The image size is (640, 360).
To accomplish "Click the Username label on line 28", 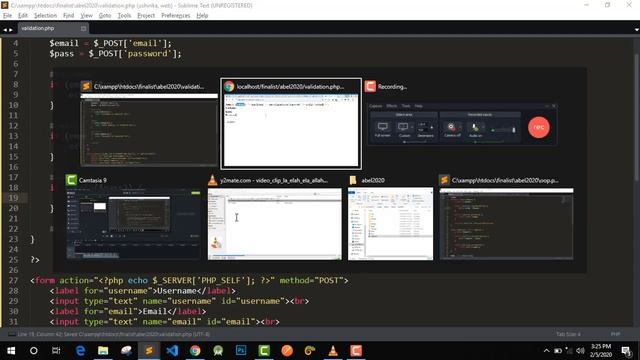I will (x=142, y=291).
